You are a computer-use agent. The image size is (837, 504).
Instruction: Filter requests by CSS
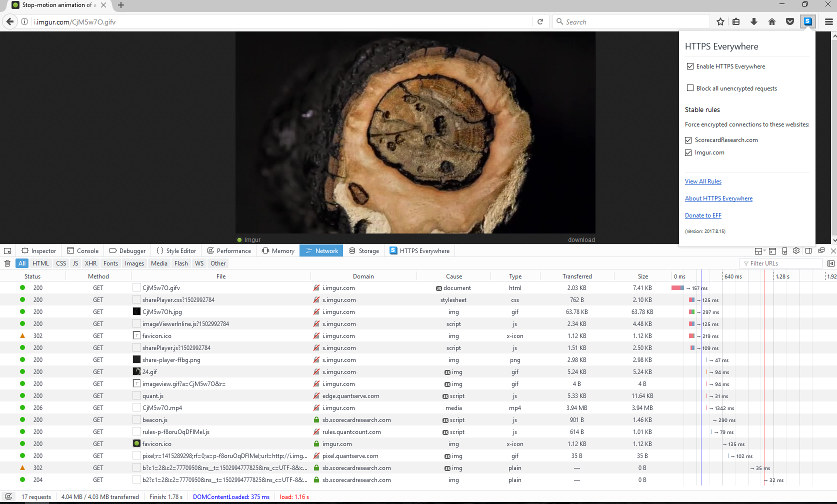tap(61, 263)
